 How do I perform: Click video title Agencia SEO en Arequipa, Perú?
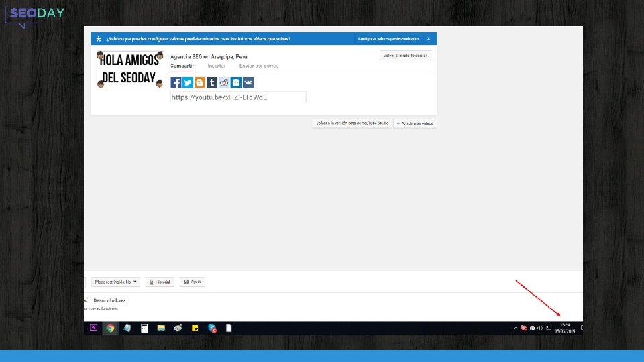209,56
